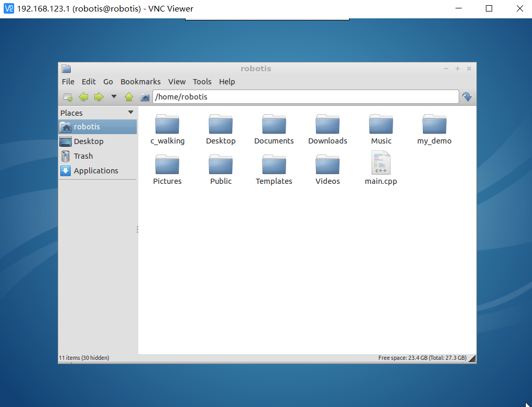Select Desktop in the Places sidebar
Screen dimensions: 532x407
tap(88, 141)
